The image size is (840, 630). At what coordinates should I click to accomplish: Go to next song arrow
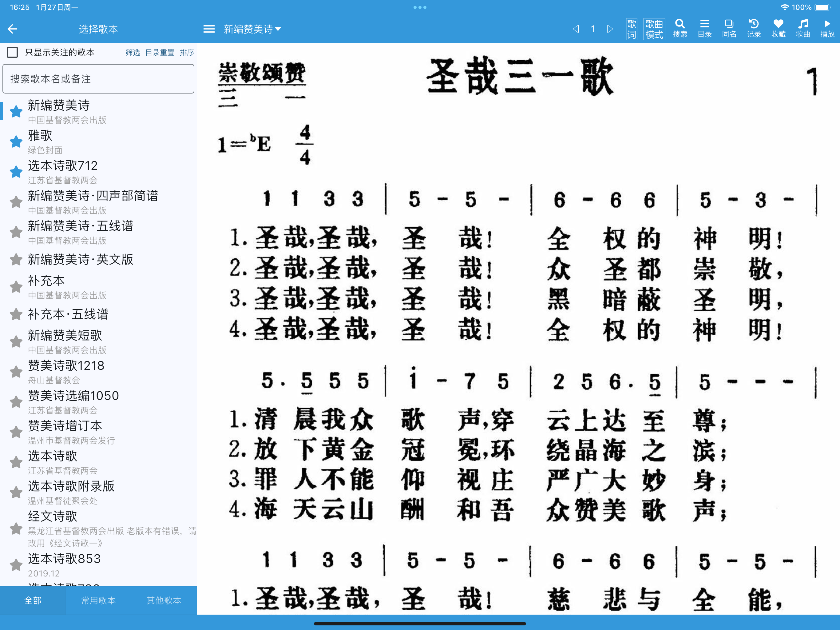610,29
